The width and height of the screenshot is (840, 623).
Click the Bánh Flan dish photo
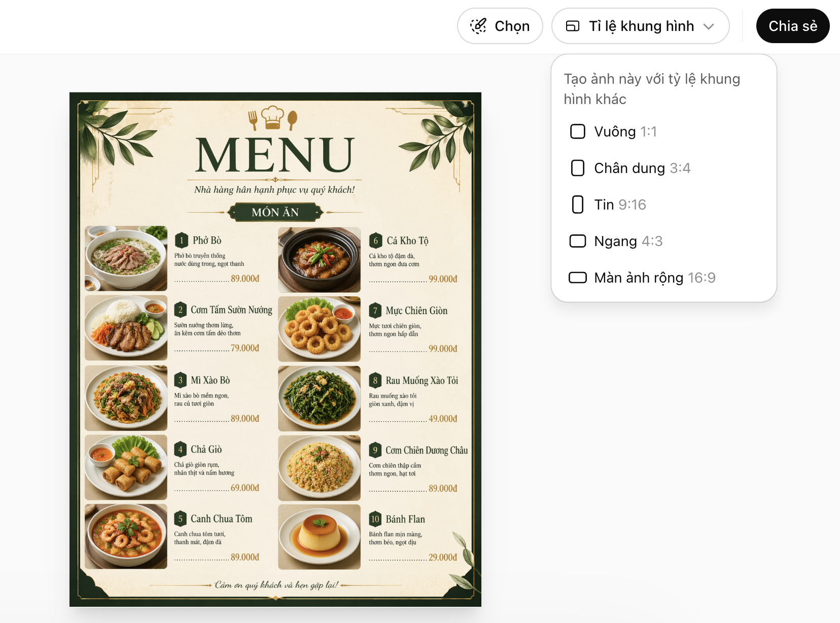(x=319, y=537)
